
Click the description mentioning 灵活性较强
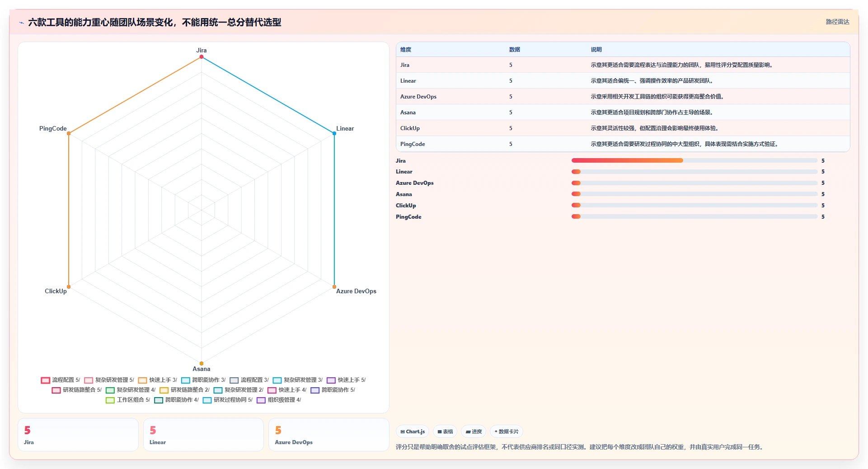(x=656, y=128)
